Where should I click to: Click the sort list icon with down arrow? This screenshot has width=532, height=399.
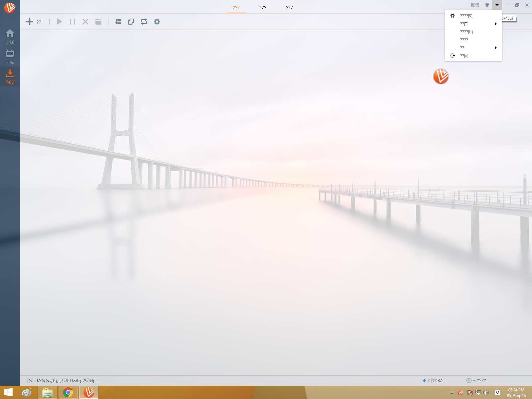pos(118,22)
